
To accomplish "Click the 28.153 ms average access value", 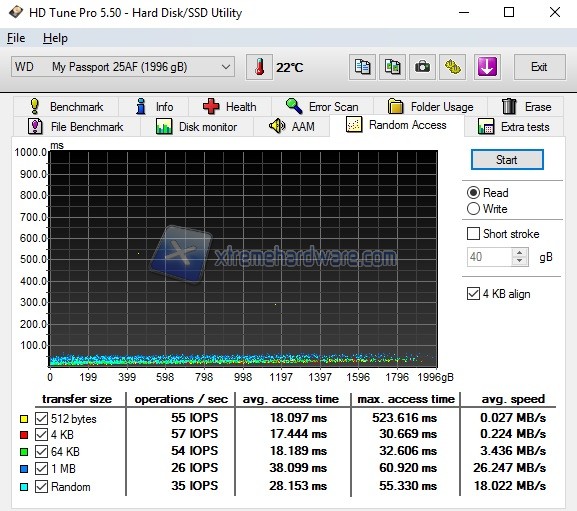I will 298,486.
